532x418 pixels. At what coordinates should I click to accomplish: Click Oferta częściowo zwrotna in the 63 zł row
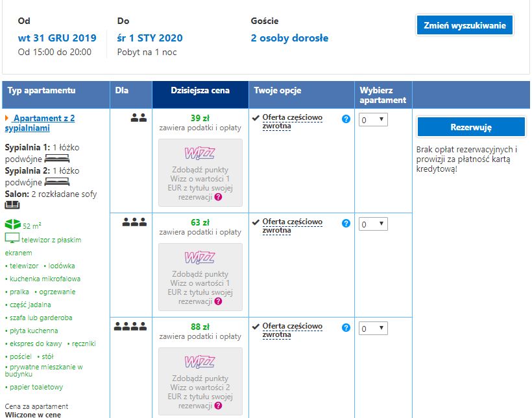293,226
